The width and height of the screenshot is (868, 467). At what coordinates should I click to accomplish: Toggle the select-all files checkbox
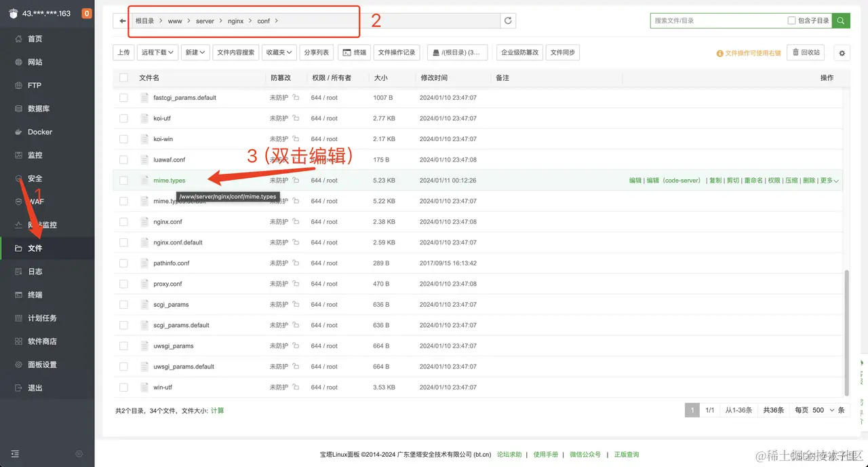pyautogui.click(x=123, y=78)
